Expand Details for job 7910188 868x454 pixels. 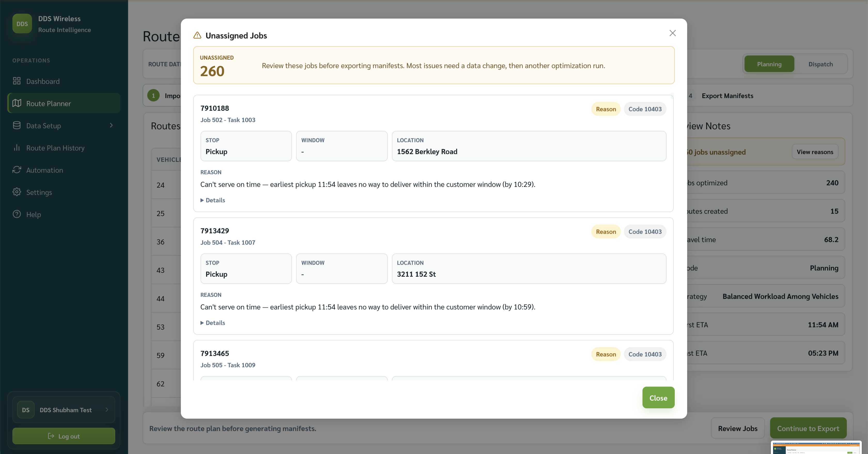[213, 200]
